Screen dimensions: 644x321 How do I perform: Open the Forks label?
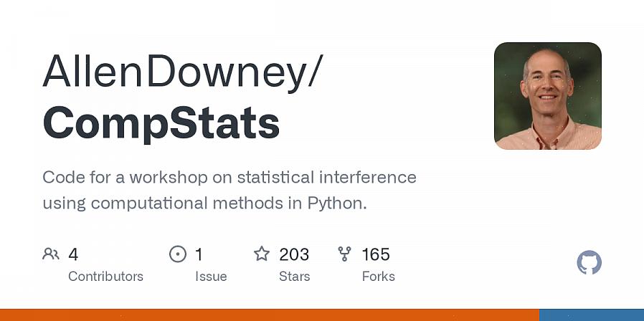point(379,276)
